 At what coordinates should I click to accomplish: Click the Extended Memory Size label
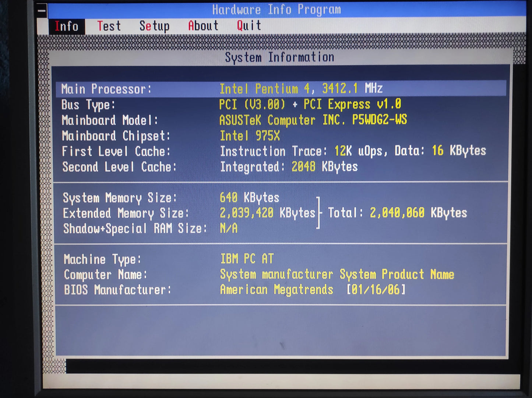tap(126, 213)
